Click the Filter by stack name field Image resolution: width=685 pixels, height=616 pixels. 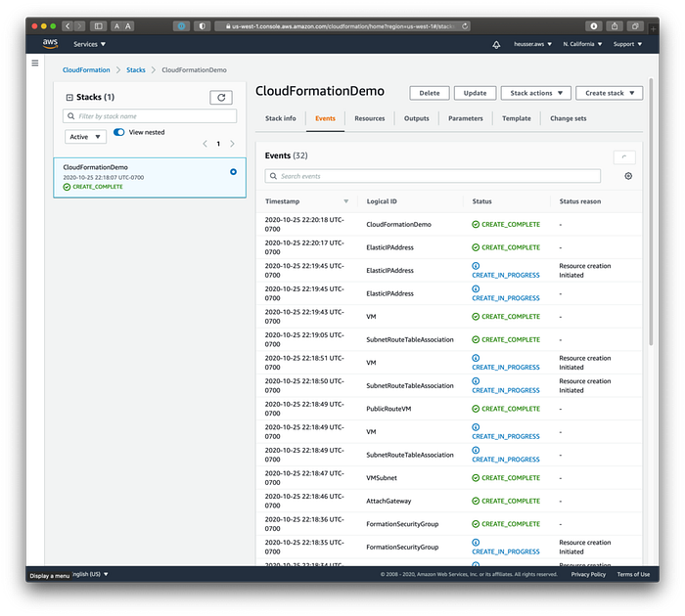[x=150, y=116]
